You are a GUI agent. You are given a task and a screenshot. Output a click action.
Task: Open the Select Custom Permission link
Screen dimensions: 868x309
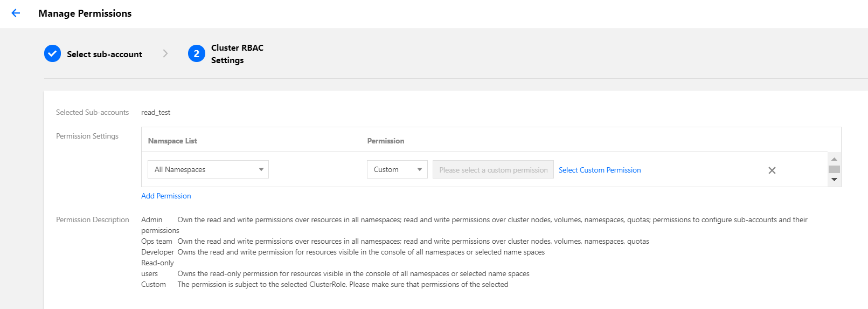(600, 170)
